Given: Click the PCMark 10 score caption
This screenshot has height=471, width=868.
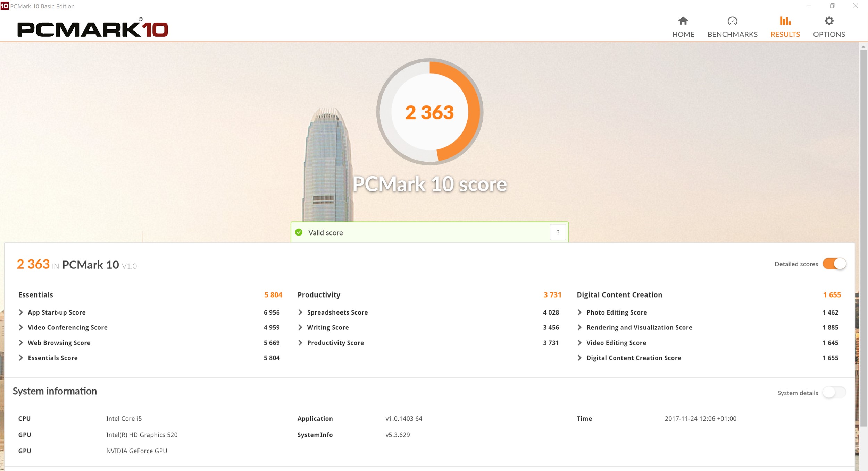Looking at the screenshot, I should (429, 184).
